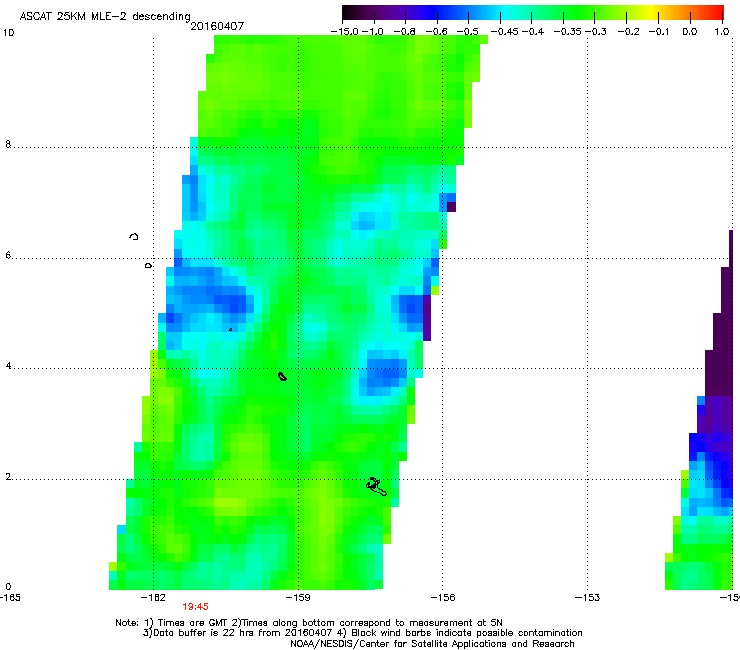Click the note 'Data buffer is 22 hrs'
The height and width of the screenshot is (650, 740).
[x=203, y=633]
